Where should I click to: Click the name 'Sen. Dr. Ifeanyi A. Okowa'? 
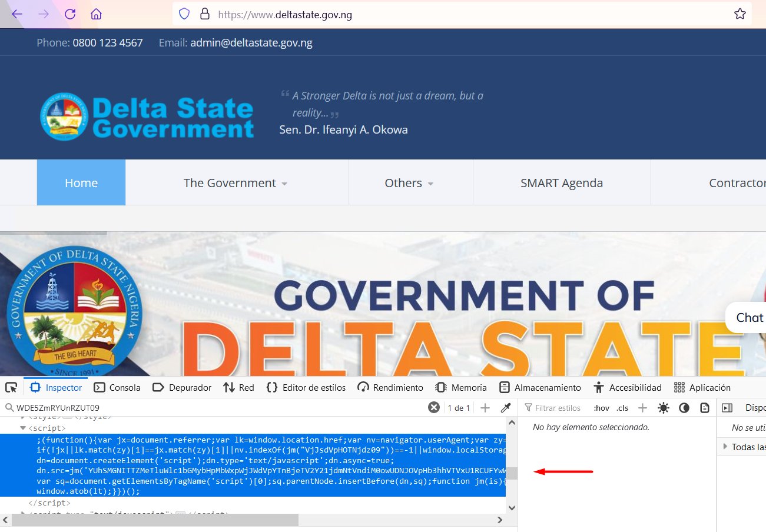click(344, 130)
